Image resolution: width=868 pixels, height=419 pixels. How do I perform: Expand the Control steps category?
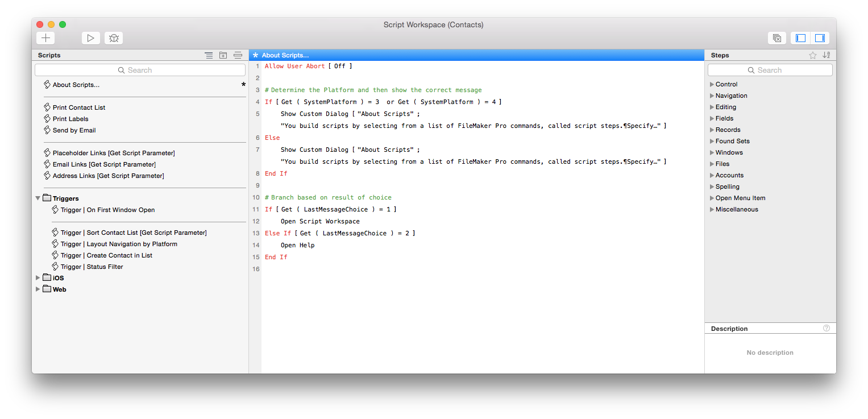coord(712,84)
